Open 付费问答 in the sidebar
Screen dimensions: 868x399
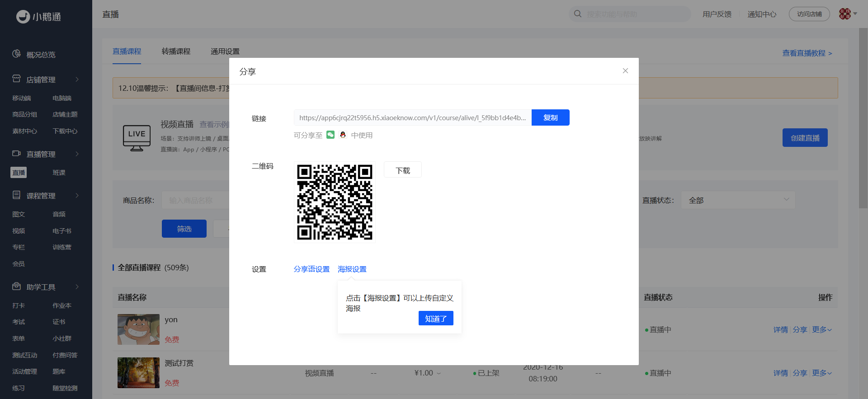pyautogui.click(x=65, y=355)
